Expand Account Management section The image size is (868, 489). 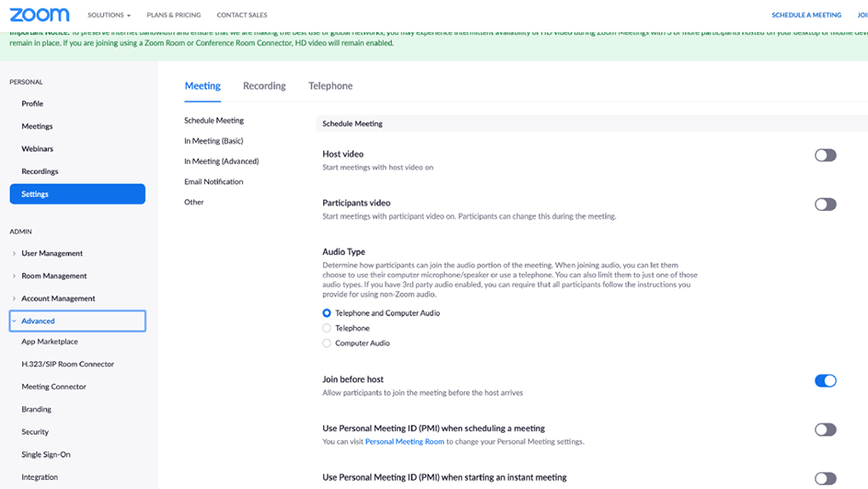point(58,298)
